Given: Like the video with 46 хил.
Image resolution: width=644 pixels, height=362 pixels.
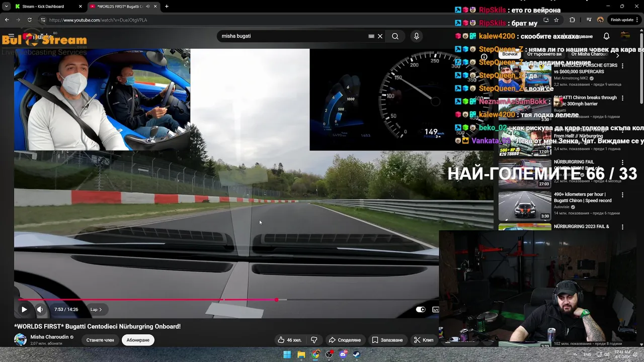Looking at the screenshot, I should tap(289, 340).
